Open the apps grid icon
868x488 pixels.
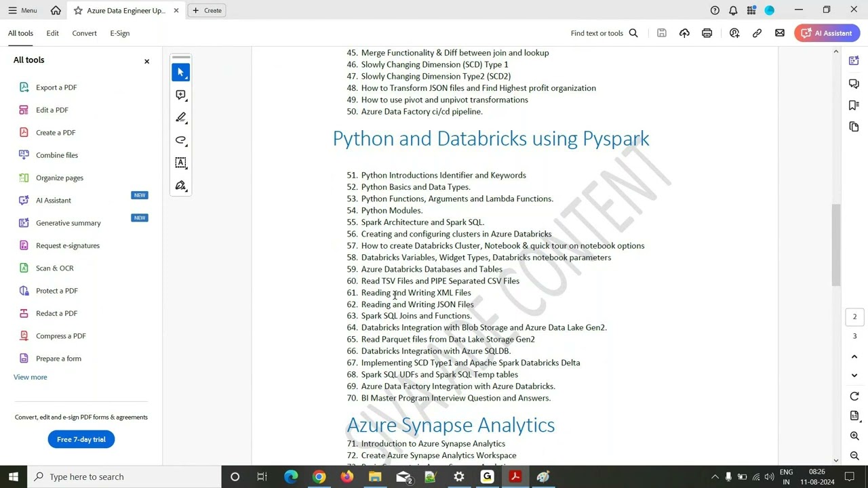coord(751,10)
